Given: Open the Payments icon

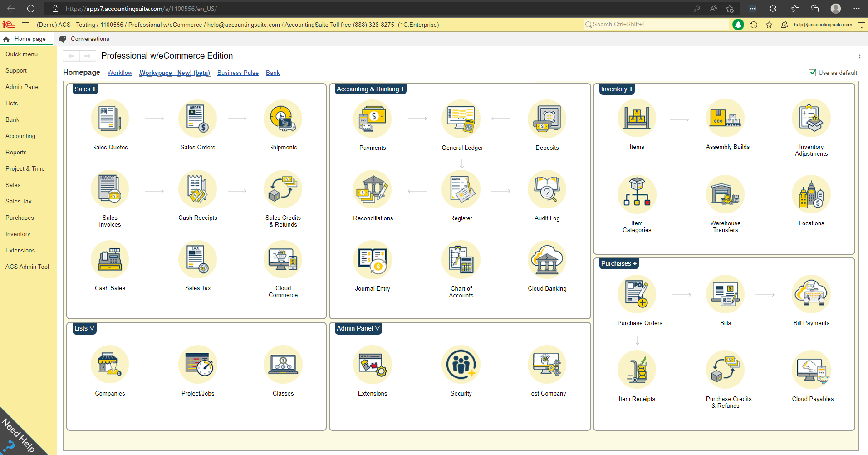Looking at the screenshot, I should tap(372, 119).
